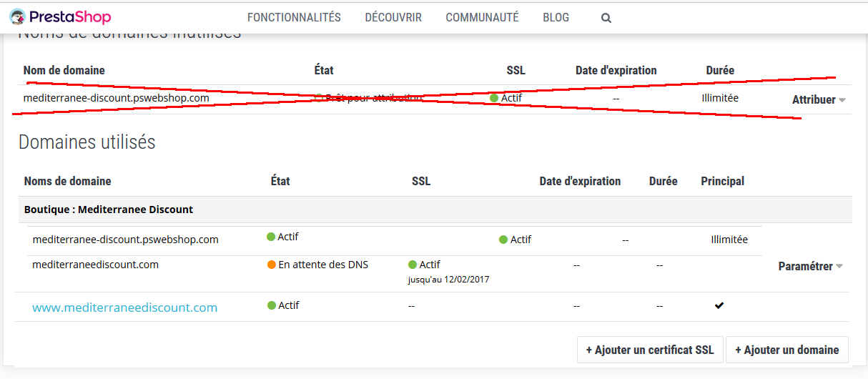
Task: Click Date d'expiration header in used domains table
Action: pyautogui.click(x=580, y=181)
